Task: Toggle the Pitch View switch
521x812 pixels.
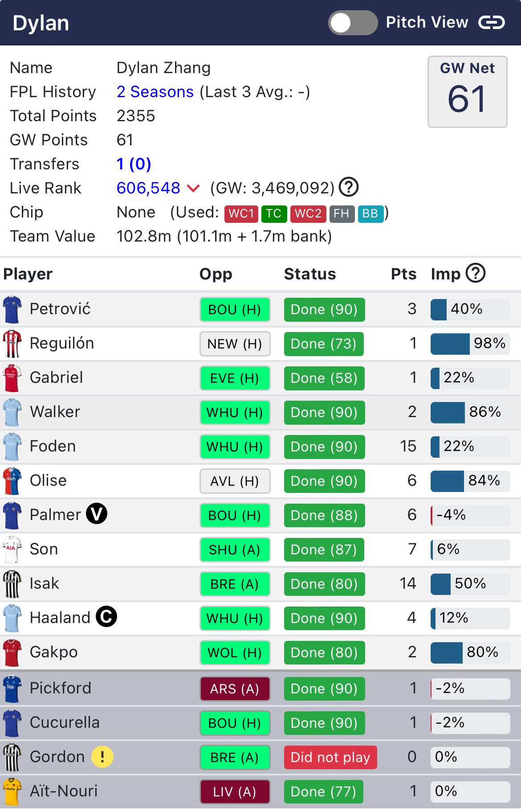Action: tap(353, 23)
